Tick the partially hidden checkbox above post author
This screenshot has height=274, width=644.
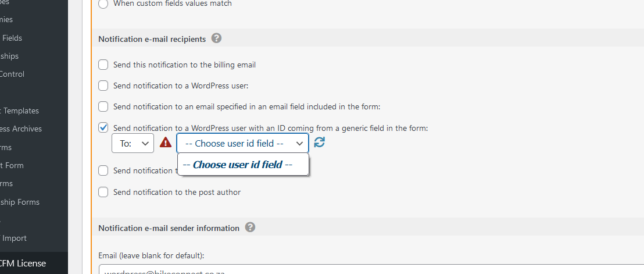click(103, 170)
